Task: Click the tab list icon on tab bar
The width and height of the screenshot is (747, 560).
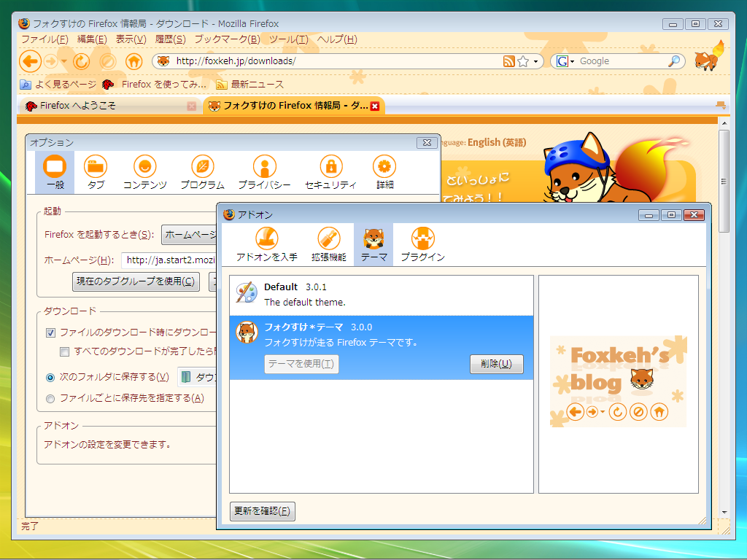Action: coord(721,105)
